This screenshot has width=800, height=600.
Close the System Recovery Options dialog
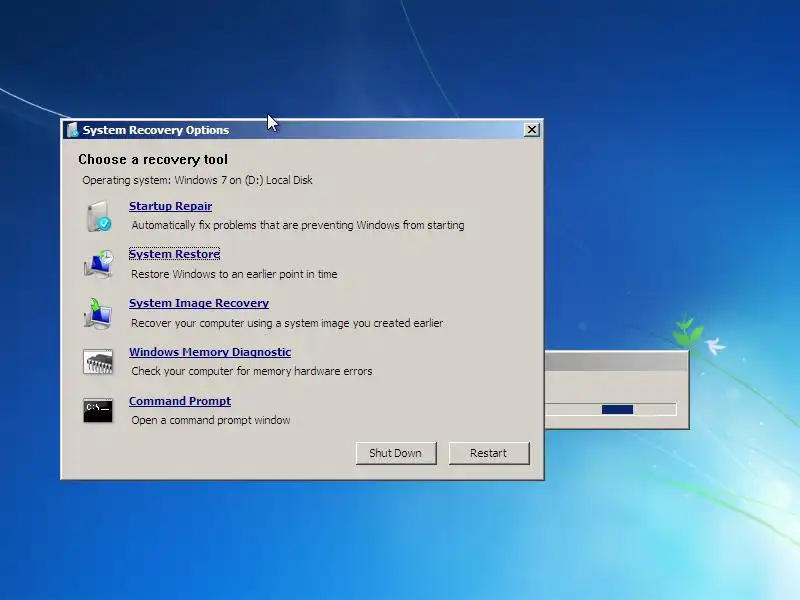coord(532,130)
